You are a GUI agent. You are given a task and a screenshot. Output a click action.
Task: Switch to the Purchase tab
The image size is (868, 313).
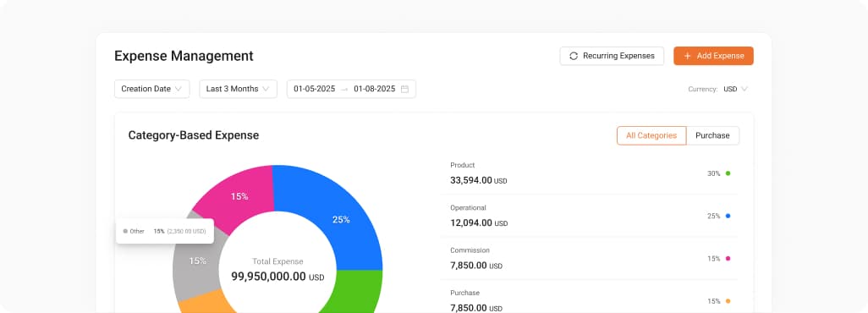712,135
